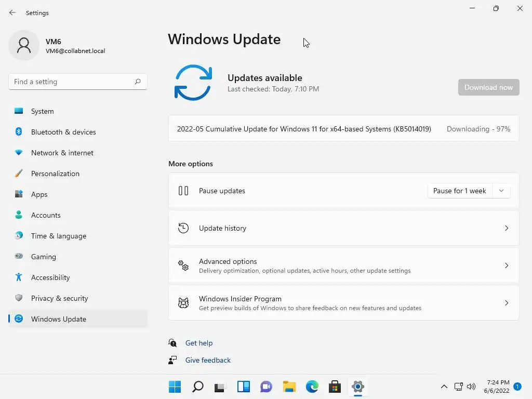Click the Windows Insider Program cat icon
The width and height of the screenshot is (532, 399).
point(183,303)
